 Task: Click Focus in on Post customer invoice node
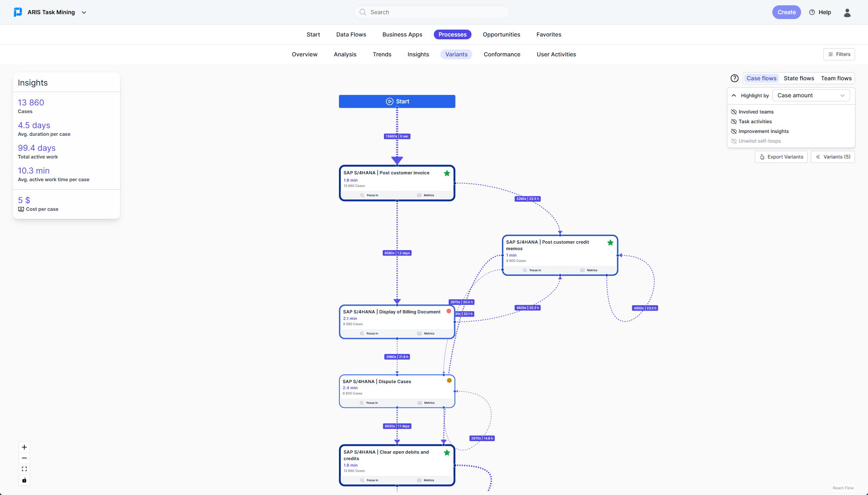pyautogui.click(x=369, y=195)
